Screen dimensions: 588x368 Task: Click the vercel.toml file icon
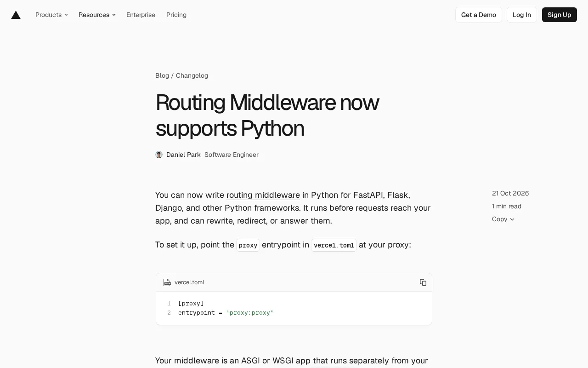pyautogui.click(x=167, y=282)
